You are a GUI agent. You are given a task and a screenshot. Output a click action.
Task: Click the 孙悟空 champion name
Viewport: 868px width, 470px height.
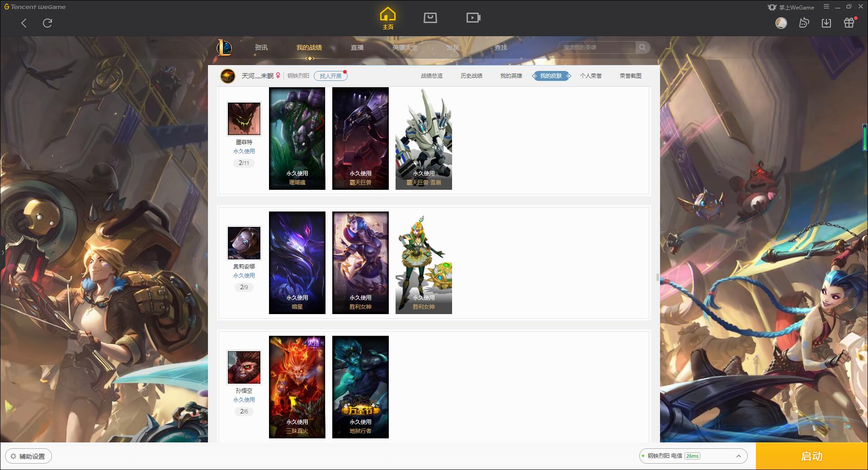point(244,391)
